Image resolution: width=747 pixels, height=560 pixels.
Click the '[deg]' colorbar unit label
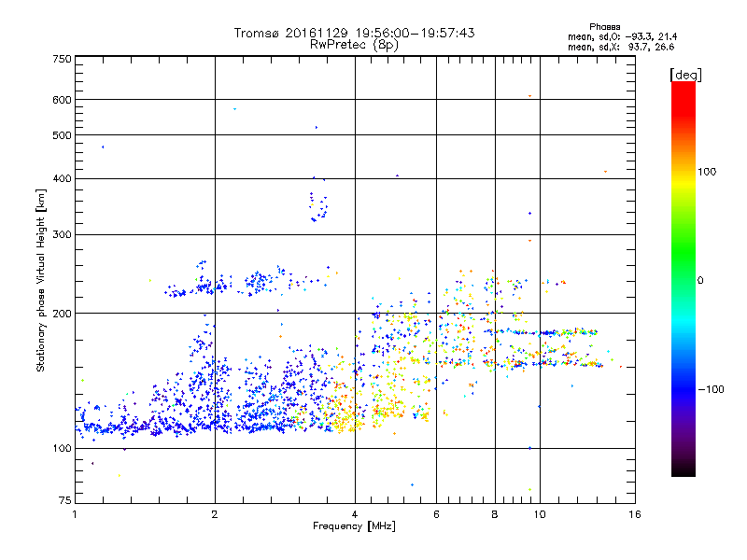click(685, 75)
